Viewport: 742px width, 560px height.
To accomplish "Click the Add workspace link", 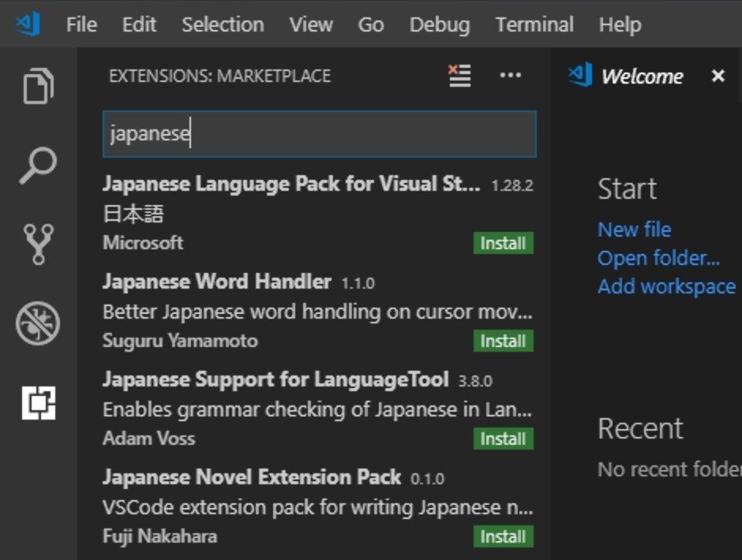I will coord(667,286).
